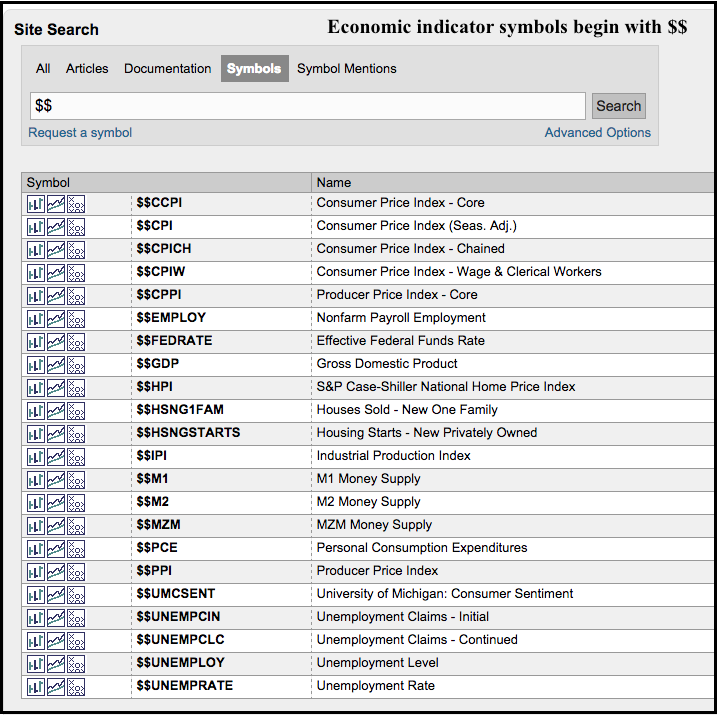Follow the Request a symbol link
The height and width of the screenshot is (715, 717).
(x=80, y=133)
